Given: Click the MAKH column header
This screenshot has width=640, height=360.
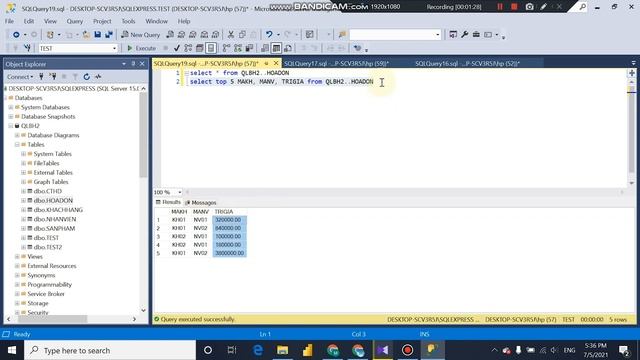Looking at the screenshot, I should tap(179, 212).
